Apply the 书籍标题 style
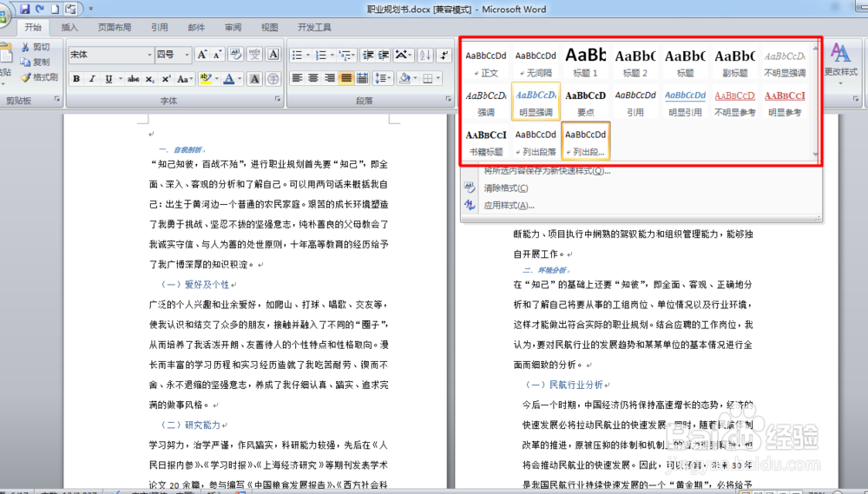The height and width of the screenshot is (494, 868). 486,141
